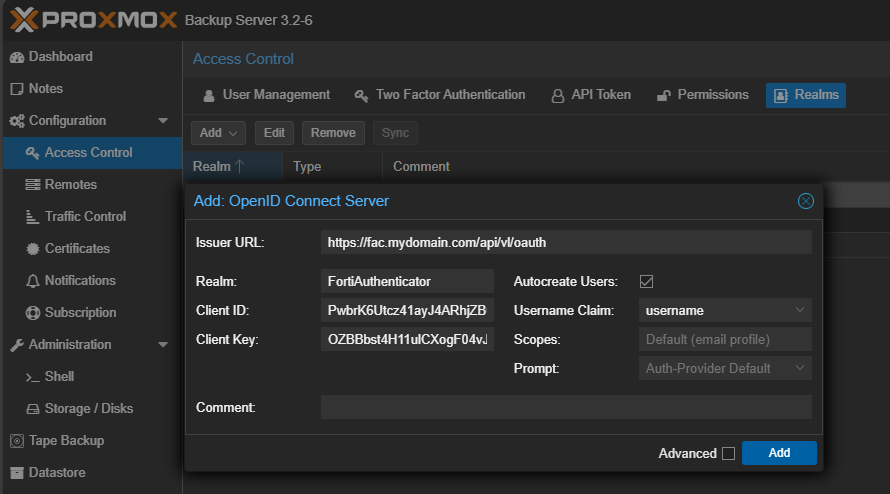
Task: Click the Dashboard icon in sidebar
Action: (16, 57)
